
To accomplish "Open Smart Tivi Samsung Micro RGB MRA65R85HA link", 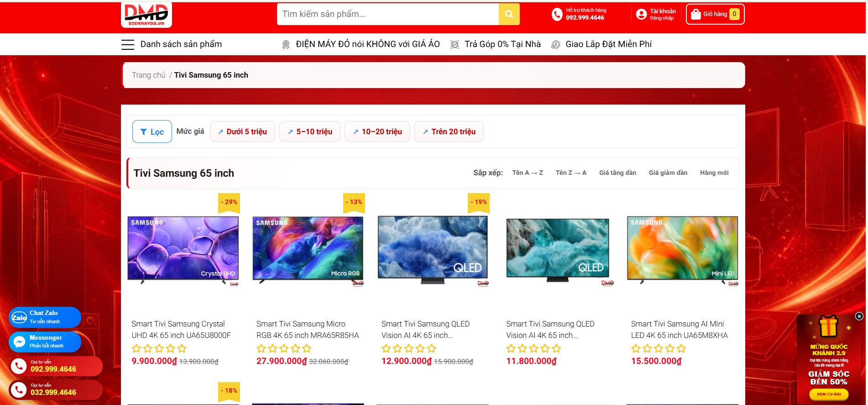I will pyautogui.click(x=308, y=330).
